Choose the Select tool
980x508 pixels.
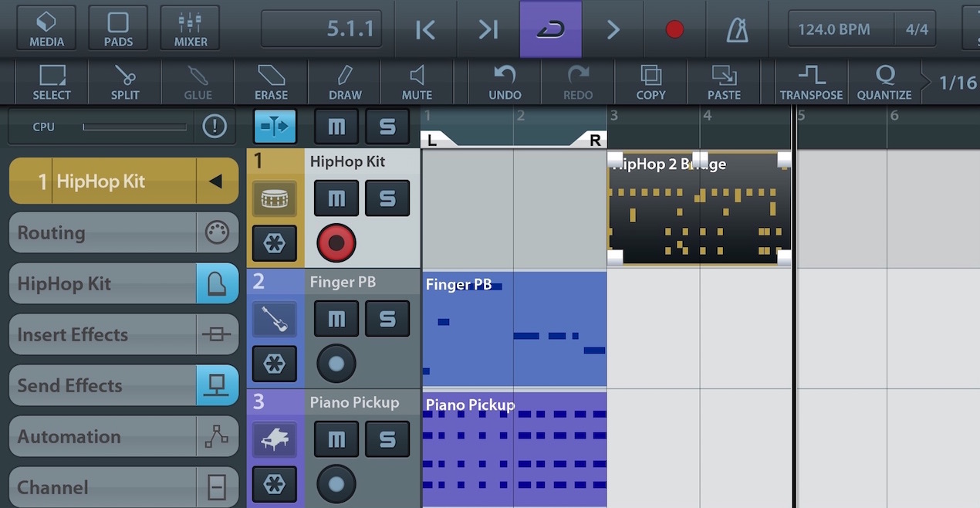(x=52, y=82)
